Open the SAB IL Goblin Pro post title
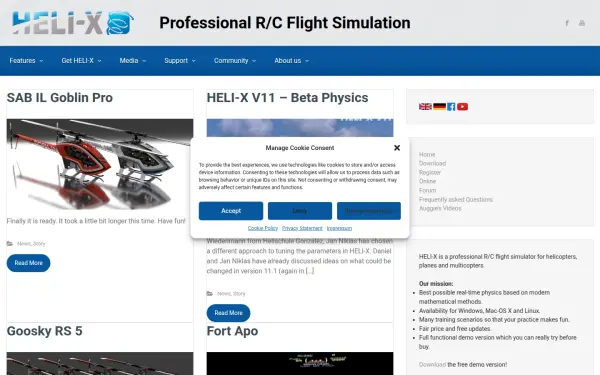 click(60, 98)
